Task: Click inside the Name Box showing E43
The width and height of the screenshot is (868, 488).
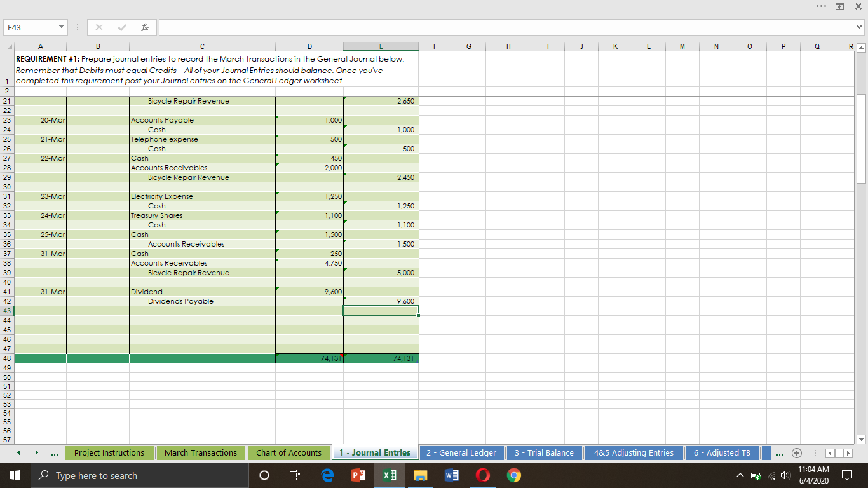Action: 29,28
